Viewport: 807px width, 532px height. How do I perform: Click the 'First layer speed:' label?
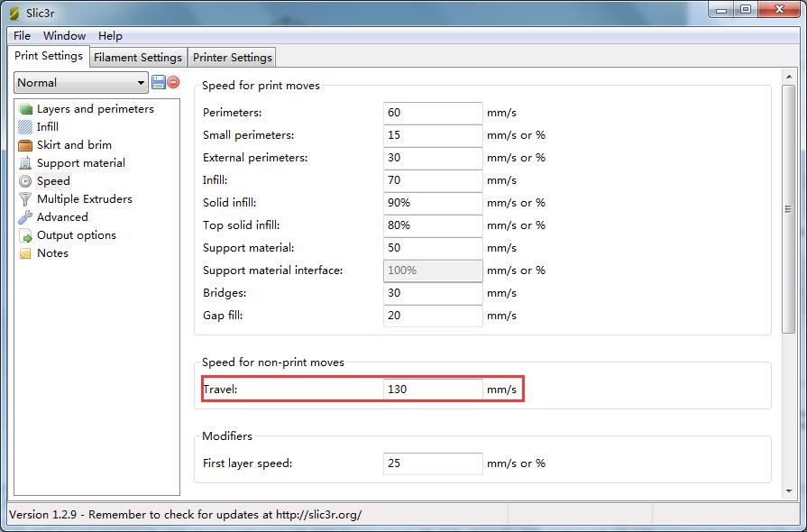click(x=248, y=463)
